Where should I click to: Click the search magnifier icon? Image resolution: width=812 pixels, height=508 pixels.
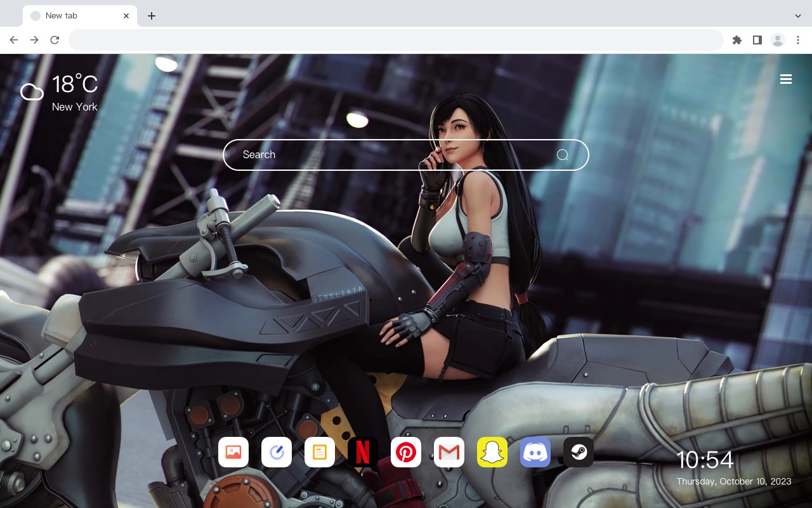[563, 155]
